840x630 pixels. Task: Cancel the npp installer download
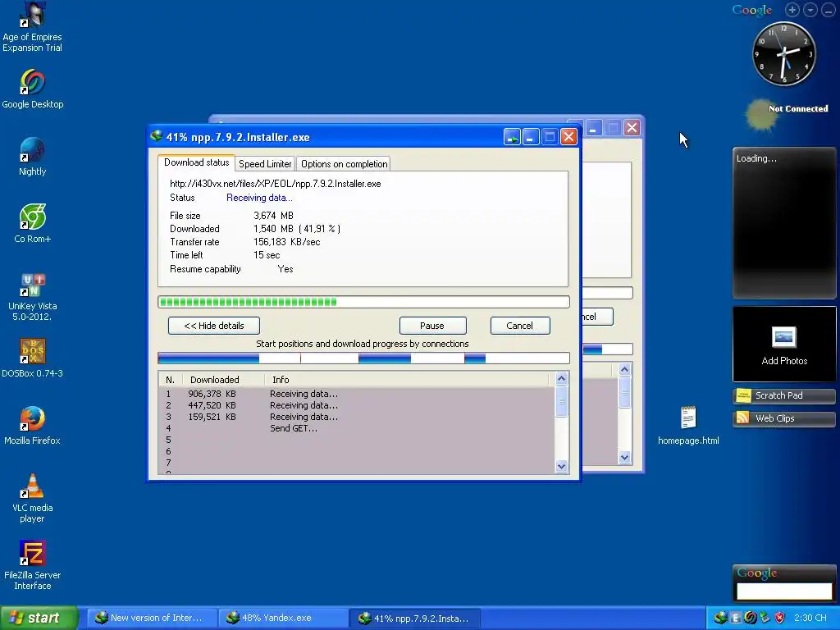click(x=519, y=326)
